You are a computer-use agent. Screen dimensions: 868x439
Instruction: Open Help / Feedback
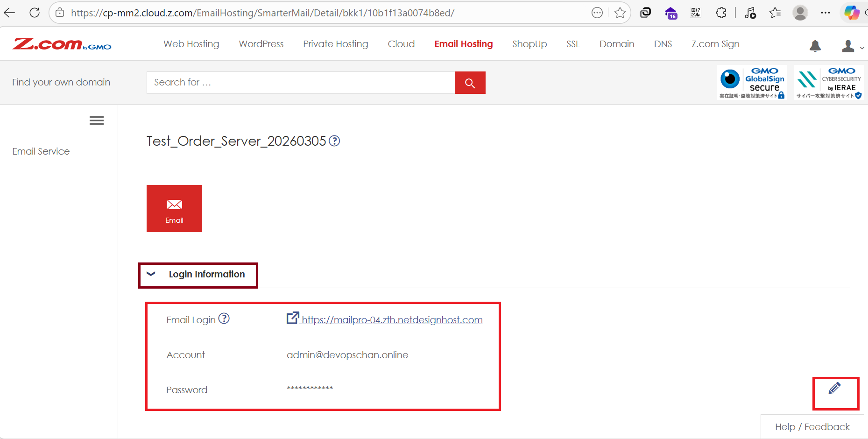pos(812,427)
